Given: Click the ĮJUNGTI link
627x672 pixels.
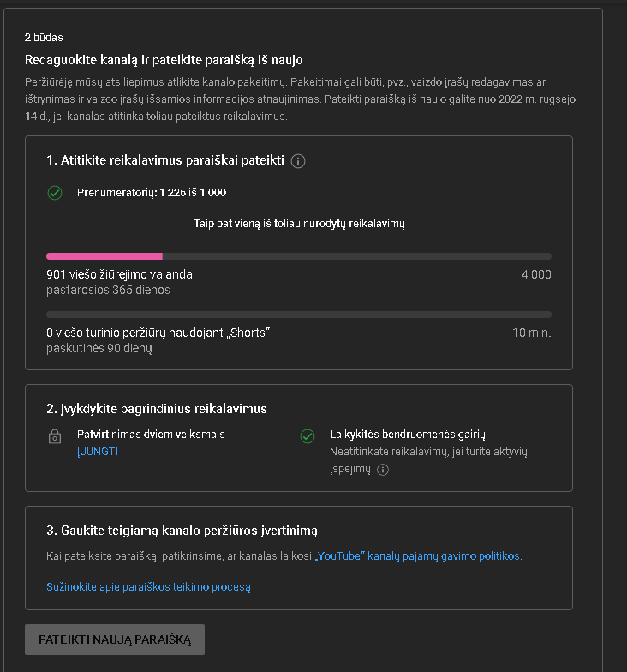Looking at the screenshot, I should [98, 452].
